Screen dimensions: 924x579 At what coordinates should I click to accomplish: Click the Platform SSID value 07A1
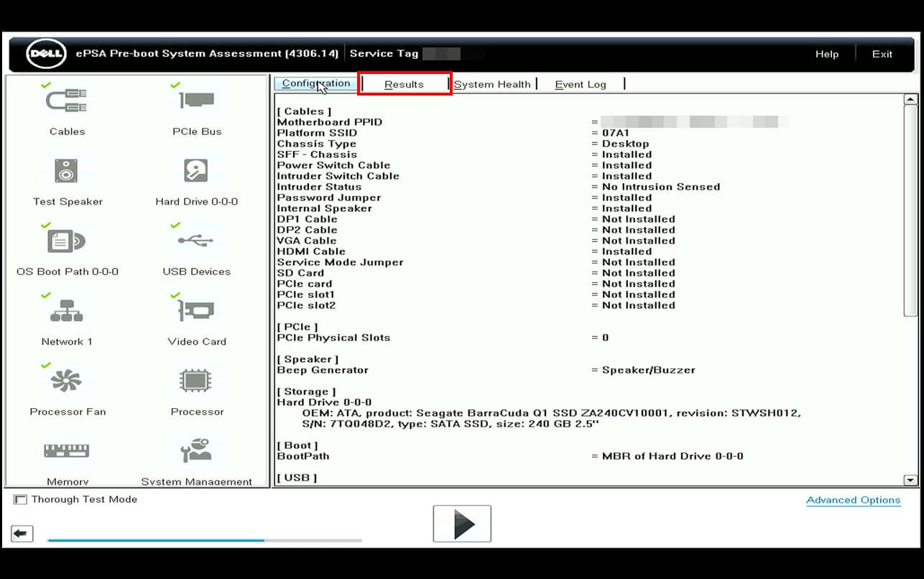coord(615,133)
